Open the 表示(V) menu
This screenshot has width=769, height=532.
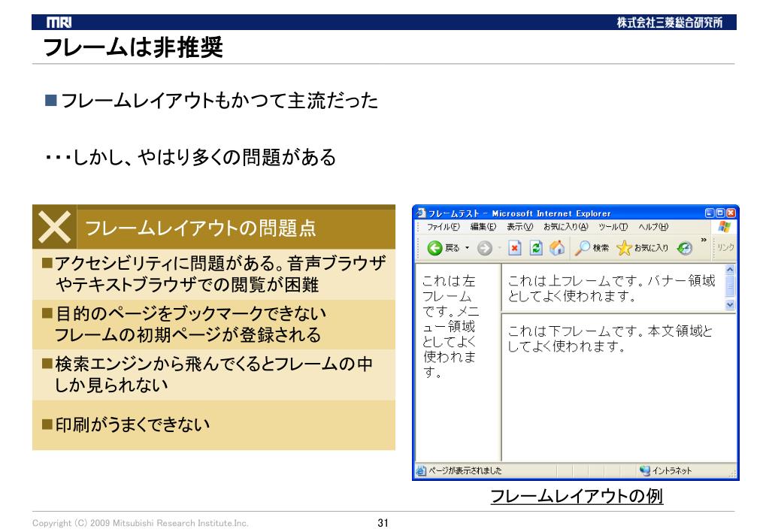click(519, 227)
